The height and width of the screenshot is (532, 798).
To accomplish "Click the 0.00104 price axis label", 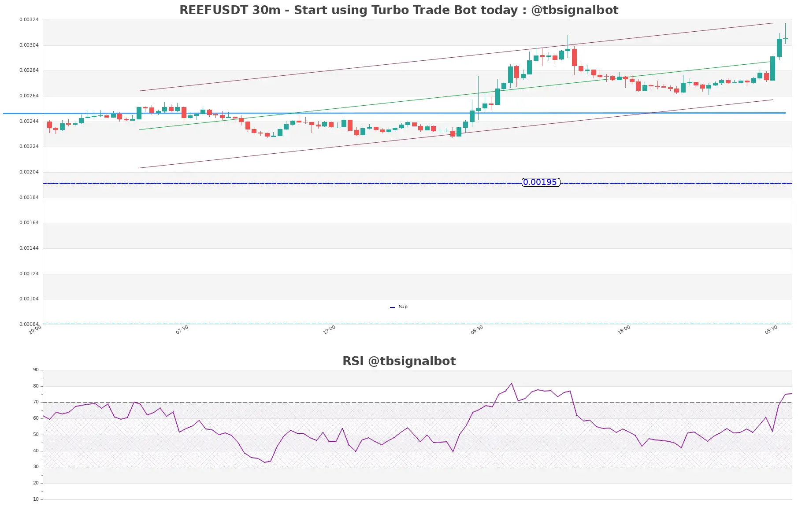I will 29,299.
